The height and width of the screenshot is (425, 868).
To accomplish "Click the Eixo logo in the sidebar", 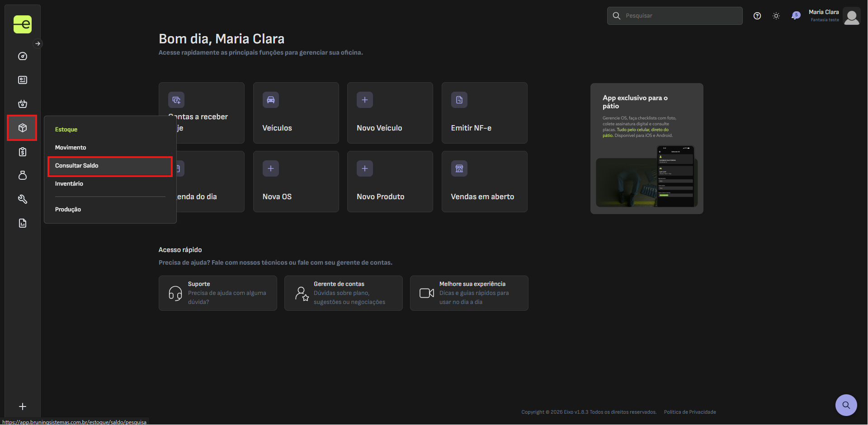I will [23, 24].
